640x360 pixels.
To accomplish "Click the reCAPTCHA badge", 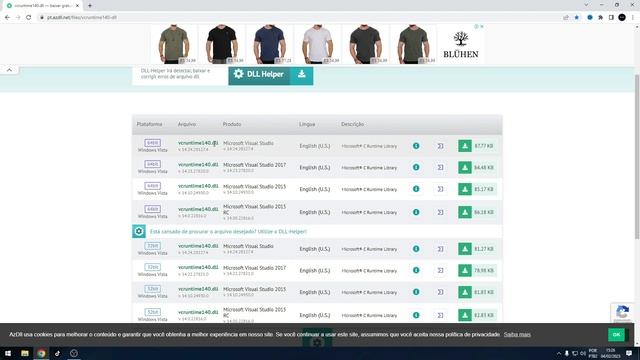I will tap(622, 312).
